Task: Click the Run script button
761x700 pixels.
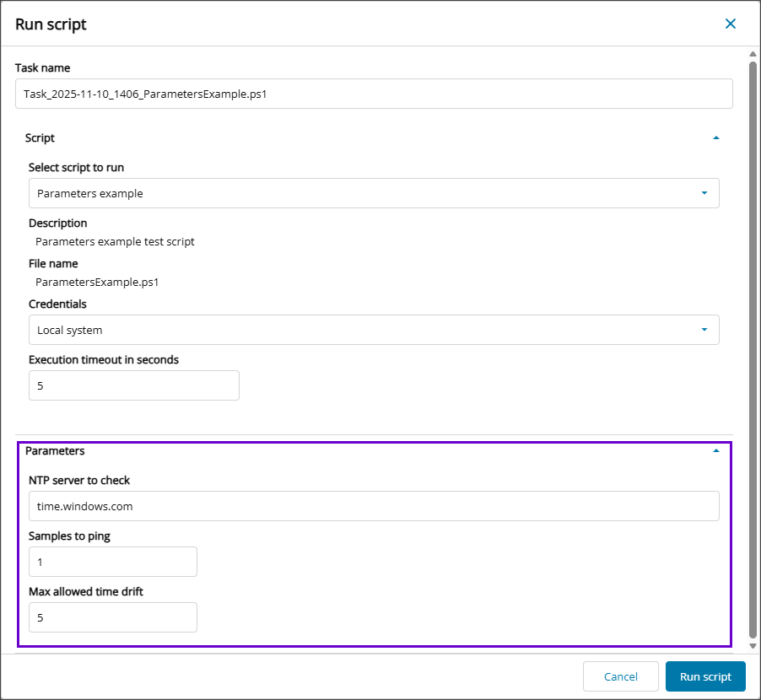Action: (x=704, y=676)
